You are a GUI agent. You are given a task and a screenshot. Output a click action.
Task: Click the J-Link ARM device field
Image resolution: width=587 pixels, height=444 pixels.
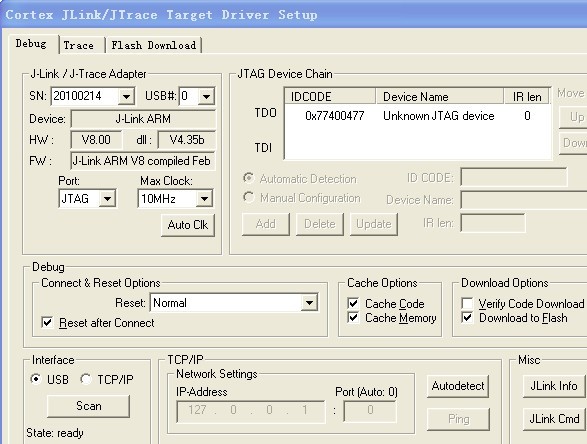143,119
